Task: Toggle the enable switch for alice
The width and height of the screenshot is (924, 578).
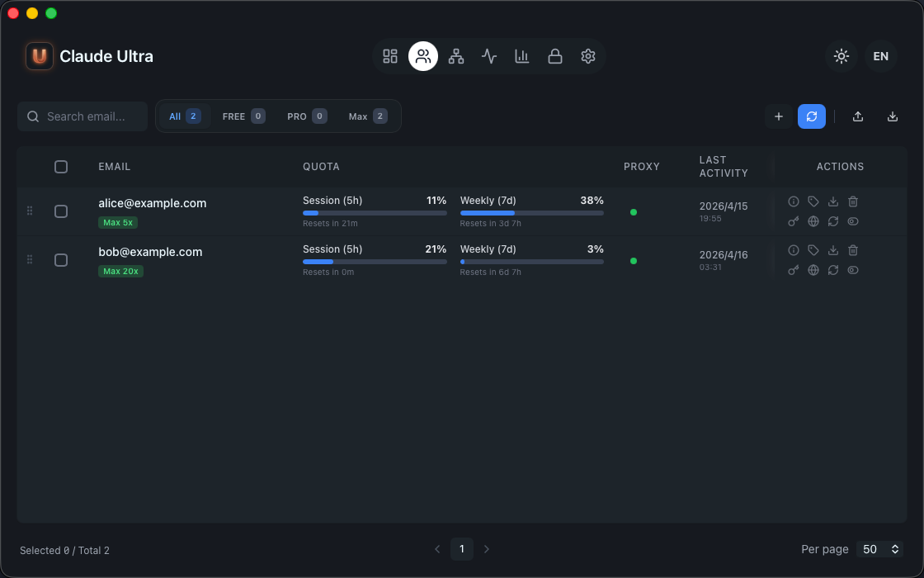Action: point(853,221)
